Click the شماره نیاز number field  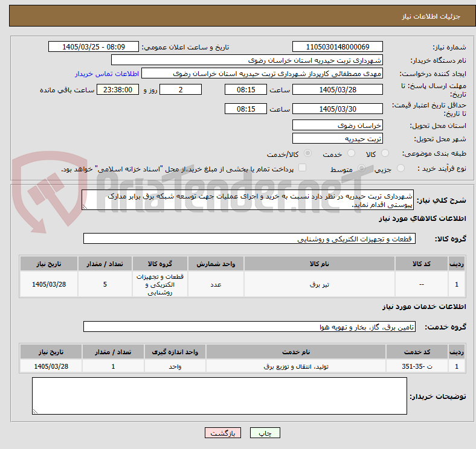coord(337,46)
